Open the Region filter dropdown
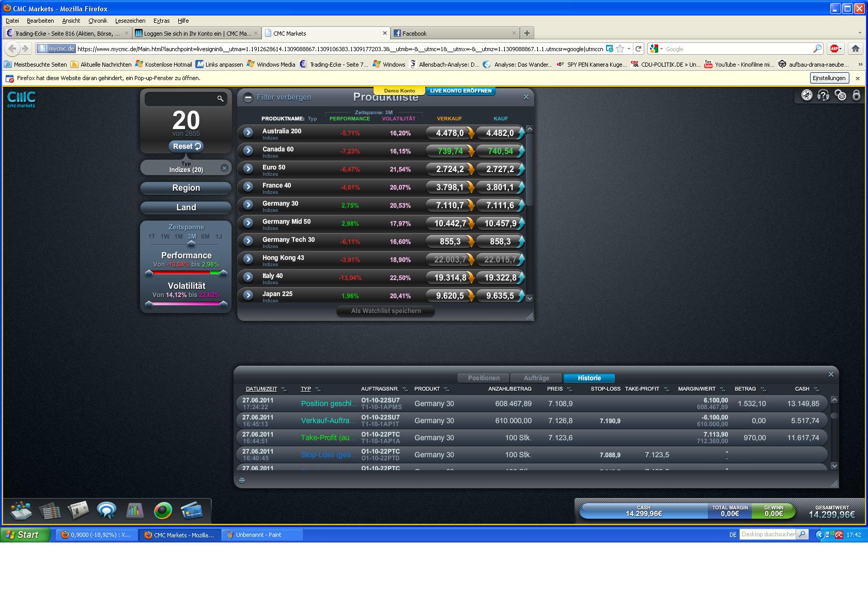 [x=186, y=188]
